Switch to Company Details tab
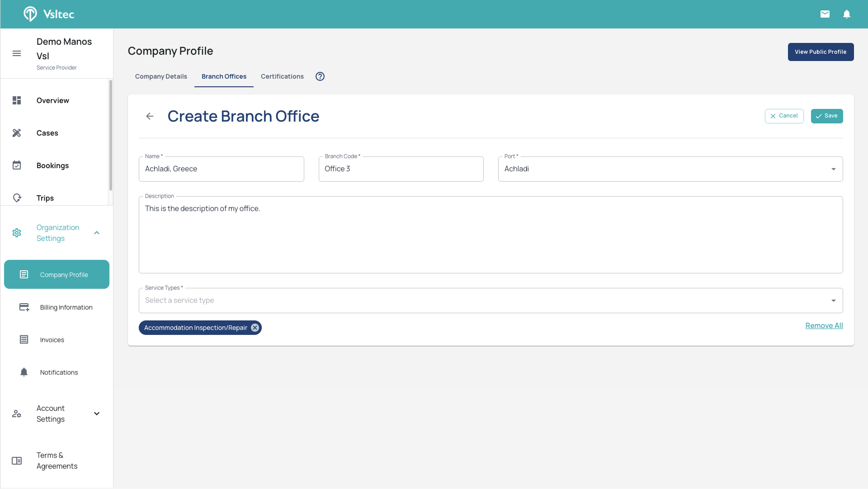 pos(161,76)
